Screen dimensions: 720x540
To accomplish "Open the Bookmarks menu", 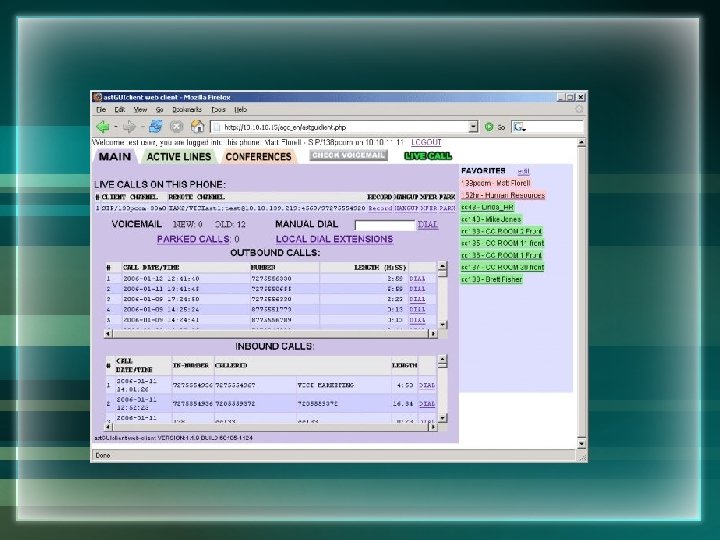I will coord(188,109).
